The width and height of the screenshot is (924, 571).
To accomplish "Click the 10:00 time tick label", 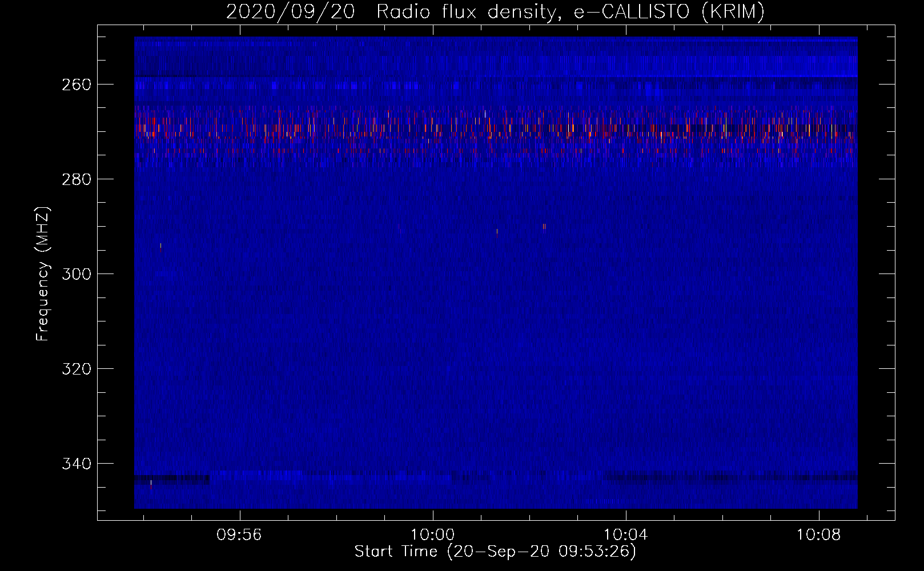I will pyautogui.click(x=433, y=534).
